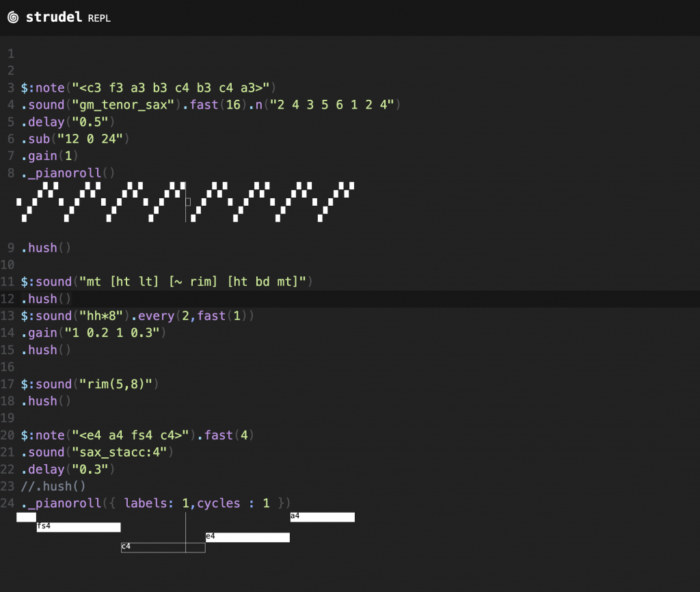Click the upper pianoroll note visualization
The width and height of the screenshot is (700, 592).
(x=185, y=202)
